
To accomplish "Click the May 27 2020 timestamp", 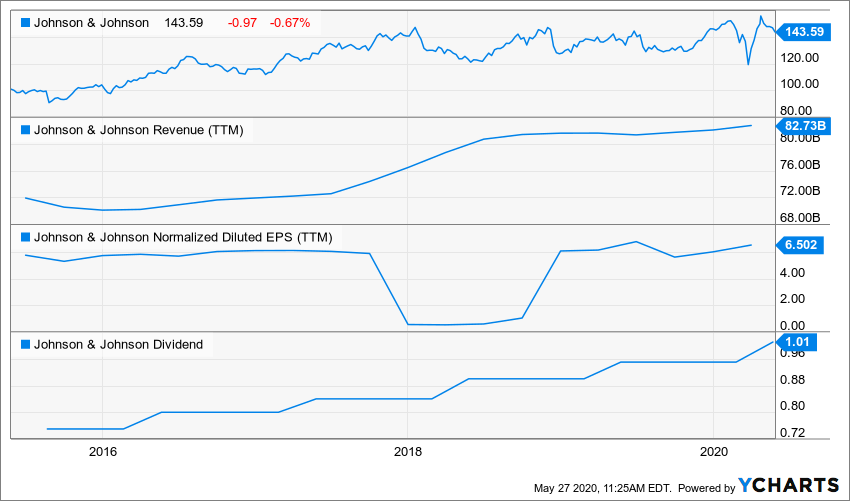I will [600, 487].
